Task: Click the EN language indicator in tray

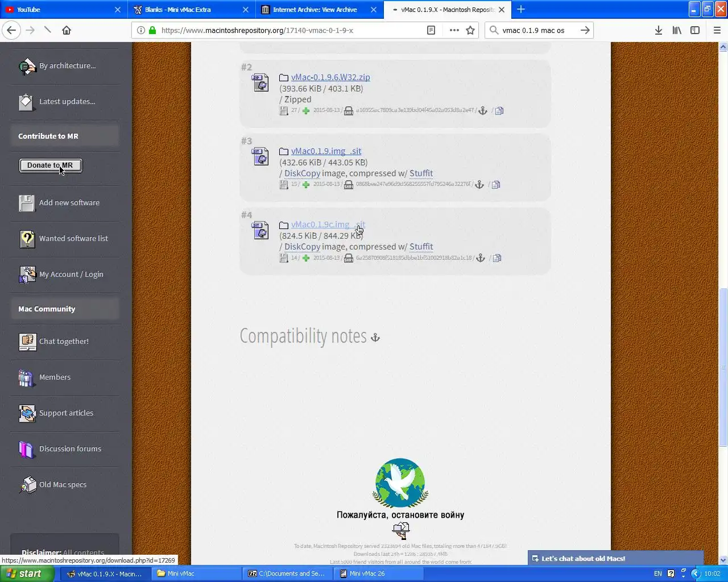Action: point(658,573)
